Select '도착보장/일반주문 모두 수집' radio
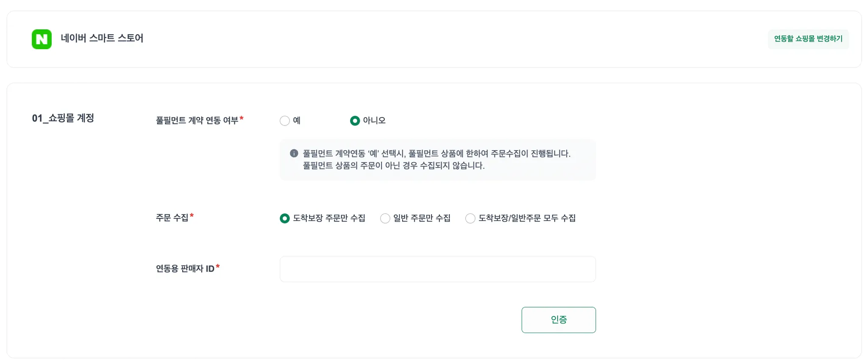This screenshot has height=364, width=868. pos(470,218)
